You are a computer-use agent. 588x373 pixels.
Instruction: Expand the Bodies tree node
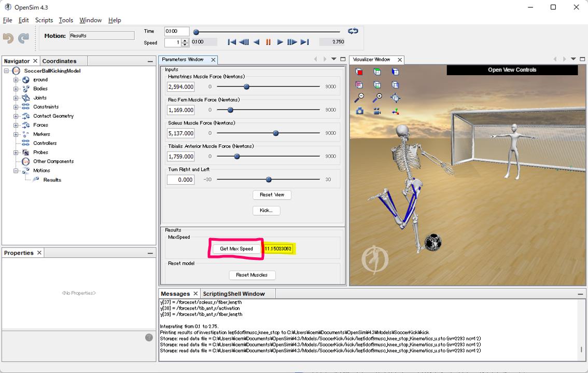(x=16, y=89)
